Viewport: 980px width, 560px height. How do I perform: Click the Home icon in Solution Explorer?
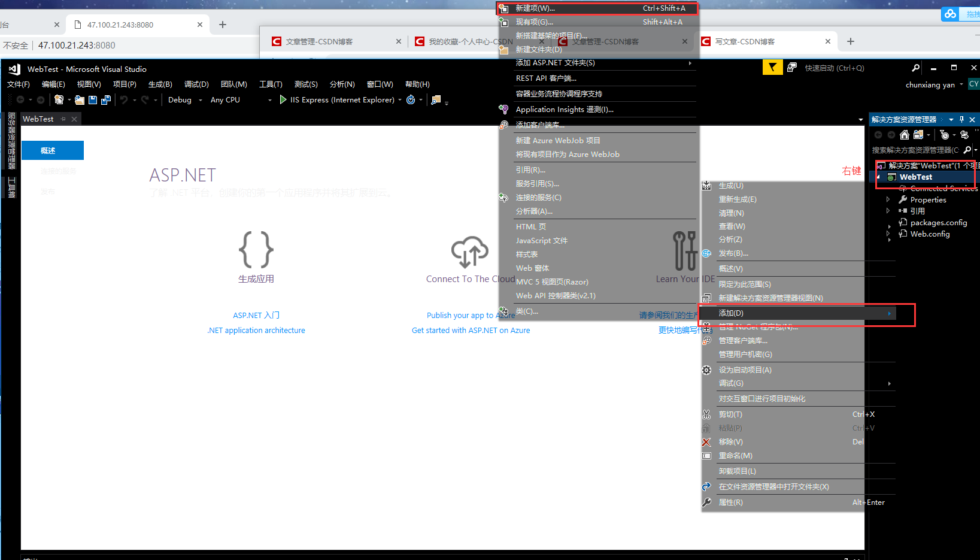[x=905, y=135]
